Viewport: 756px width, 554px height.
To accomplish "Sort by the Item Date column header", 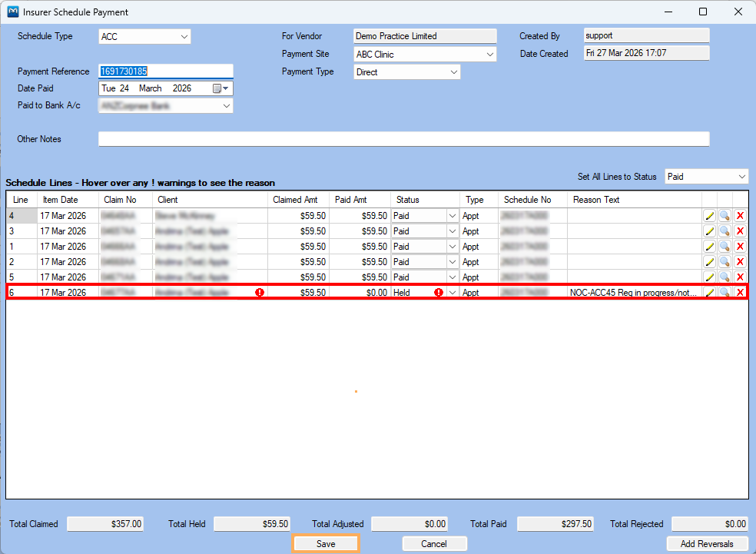I will coord(68,200).
